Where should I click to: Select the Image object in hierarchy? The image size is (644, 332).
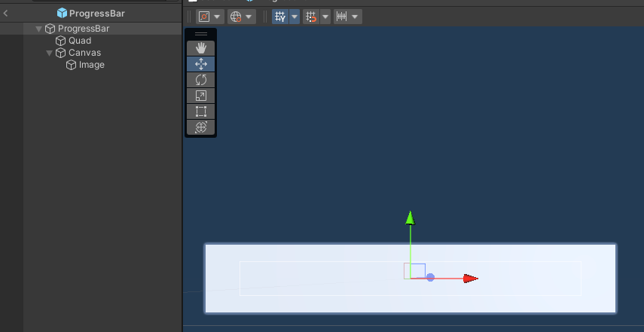click(92, 65)
